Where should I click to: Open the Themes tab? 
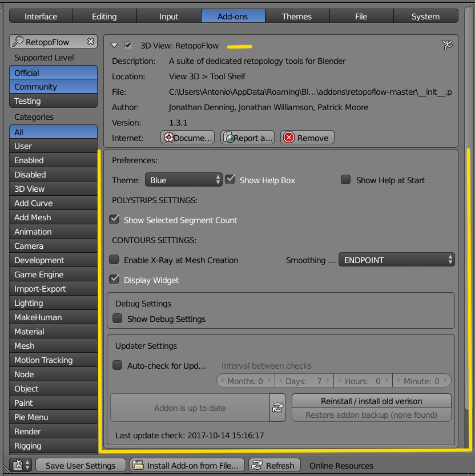[x=297, y=16]
